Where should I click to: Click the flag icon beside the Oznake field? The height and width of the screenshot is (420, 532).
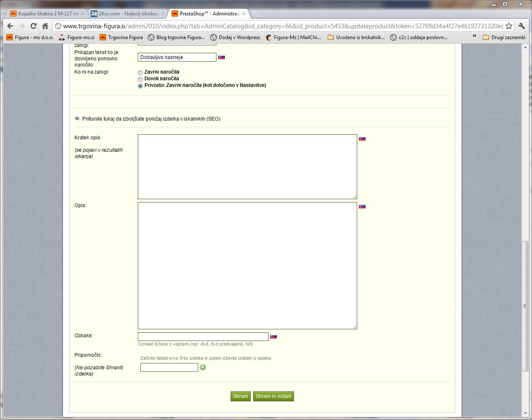(x=273, y=336)
